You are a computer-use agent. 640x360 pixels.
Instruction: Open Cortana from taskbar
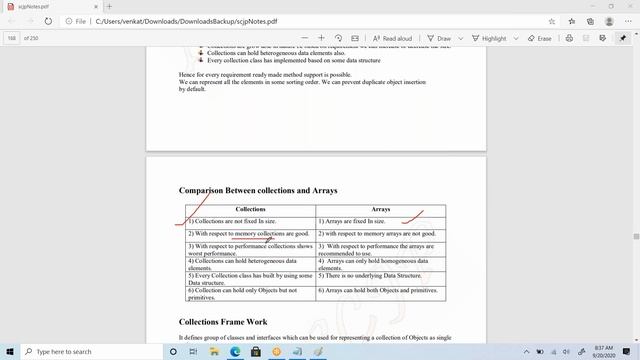[x=173, y=351]
